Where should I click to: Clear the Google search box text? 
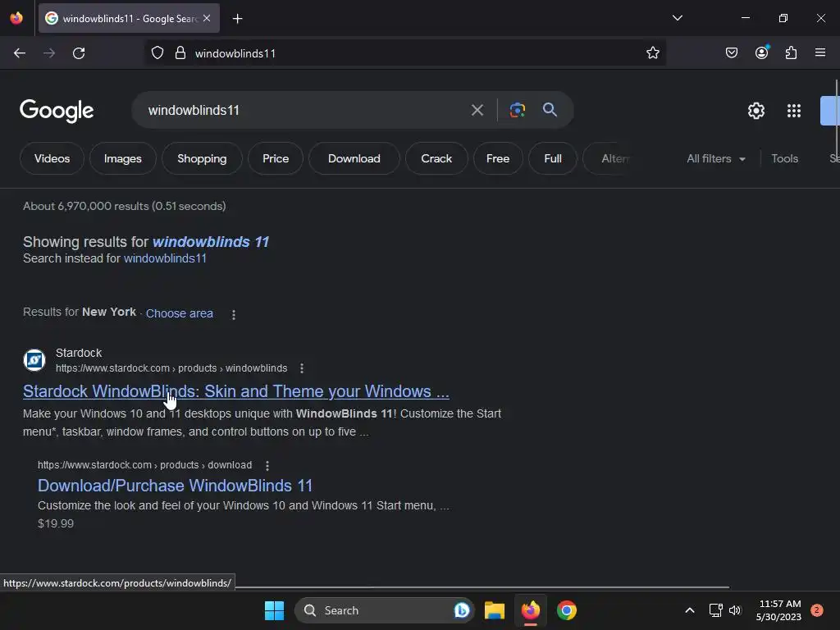(477, 111)
